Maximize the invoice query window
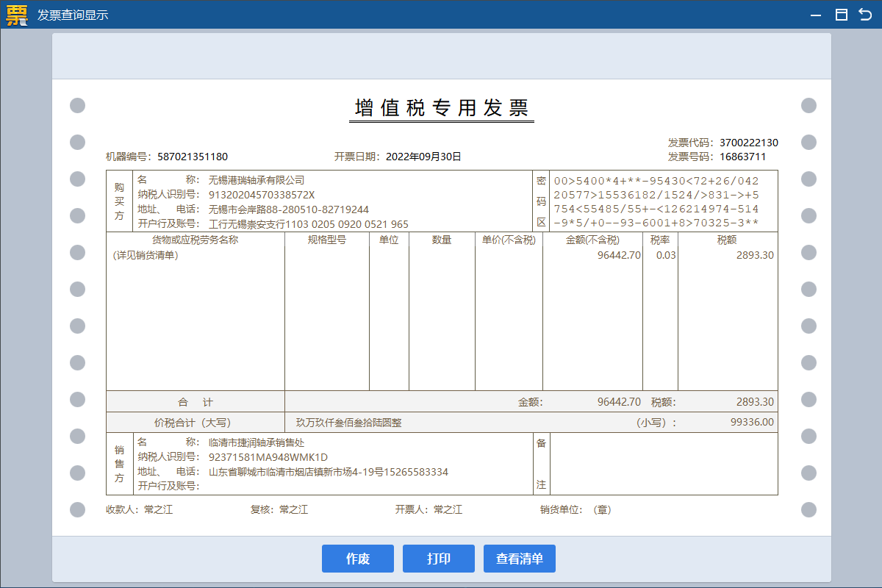 point(842,15)
